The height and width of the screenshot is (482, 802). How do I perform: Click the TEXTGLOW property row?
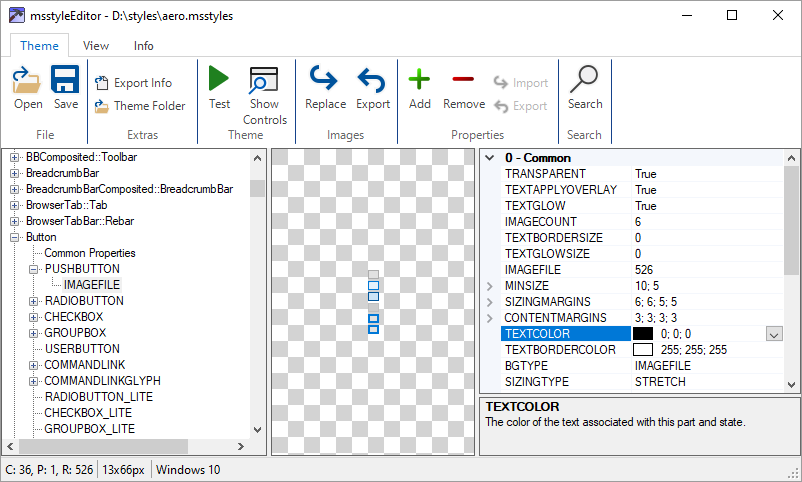(642, 206)
